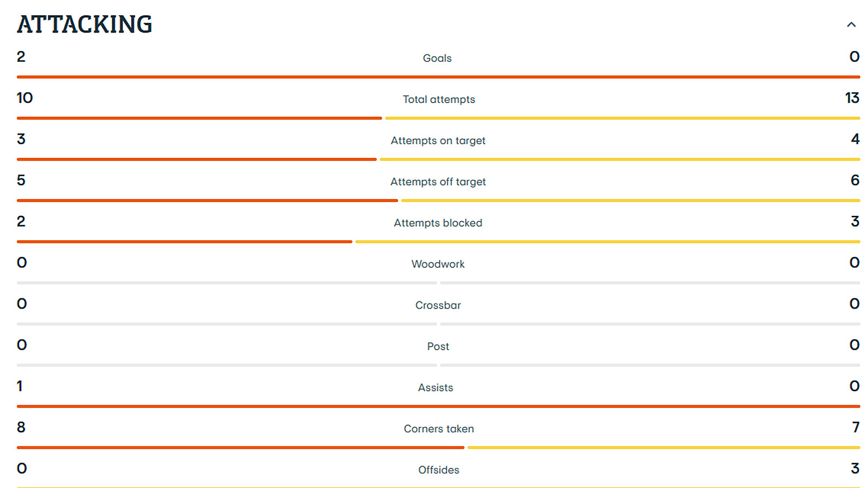Screen dimensions: 868x488
Task: Select the Goals stat label
Action: point(437,58)
